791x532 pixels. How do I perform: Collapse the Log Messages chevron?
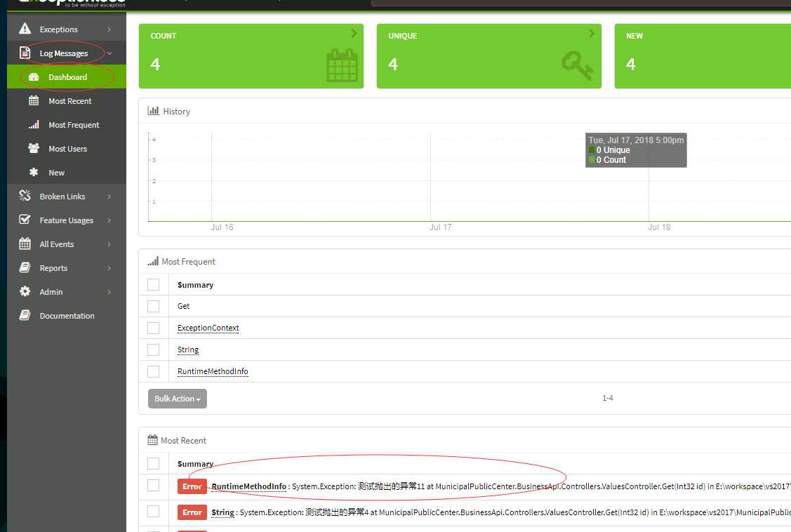[109, 53]
